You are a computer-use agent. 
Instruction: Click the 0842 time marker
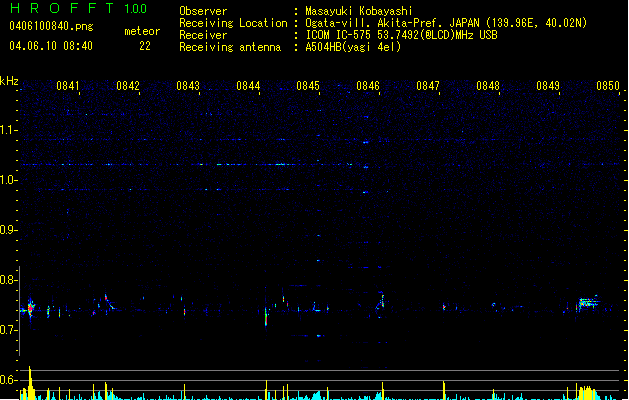tap(128, 85)
